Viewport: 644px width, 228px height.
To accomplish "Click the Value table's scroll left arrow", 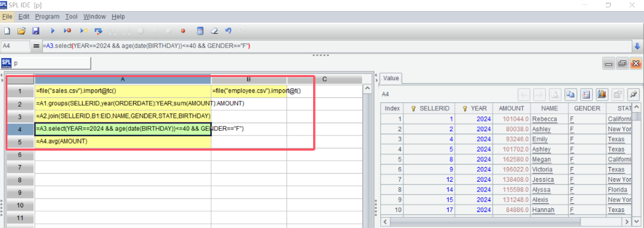I will (386, 222).
